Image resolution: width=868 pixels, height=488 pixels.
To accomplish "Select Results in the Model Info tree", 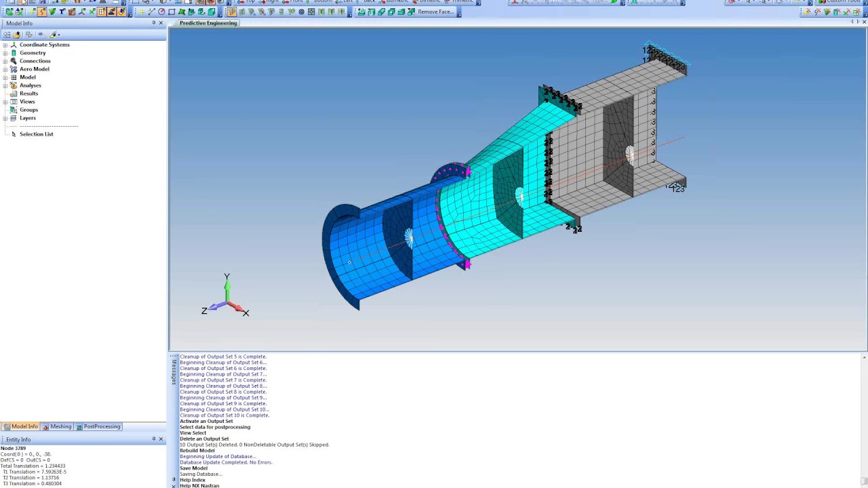I will [x=28, y=94].
